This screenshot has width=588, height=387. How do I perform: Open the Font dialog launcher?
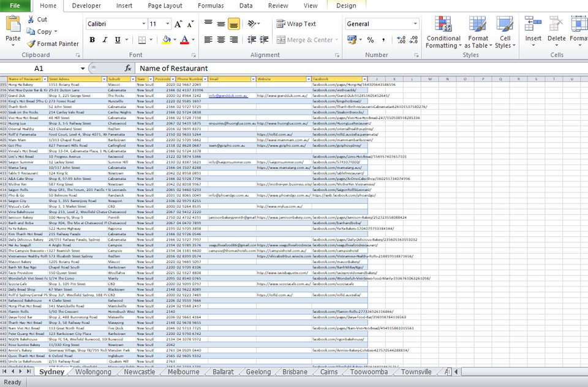click(194, 55)
